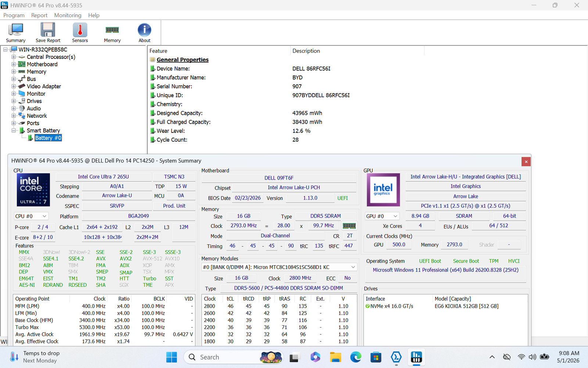588x368 pixels.
Task: Click the DELL 09FT6F motherboard field
Action: point(279,178)
